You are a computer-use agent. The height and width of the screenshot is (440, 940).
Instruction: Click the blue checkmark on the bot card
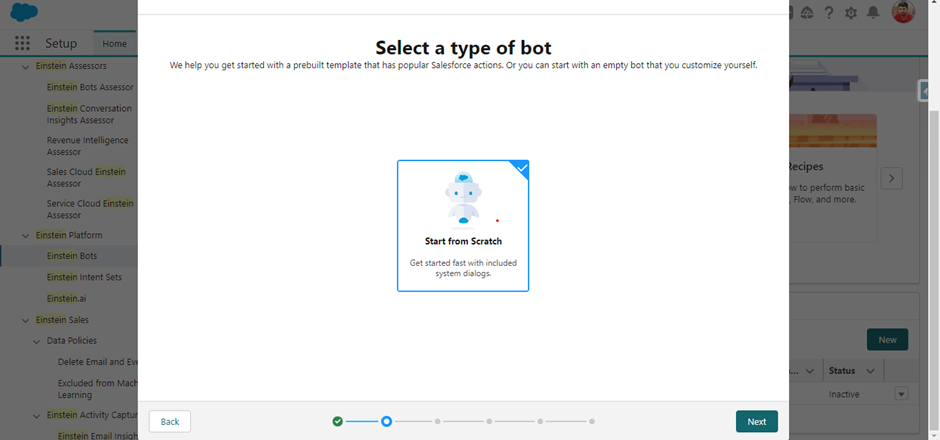pos(522,168)
